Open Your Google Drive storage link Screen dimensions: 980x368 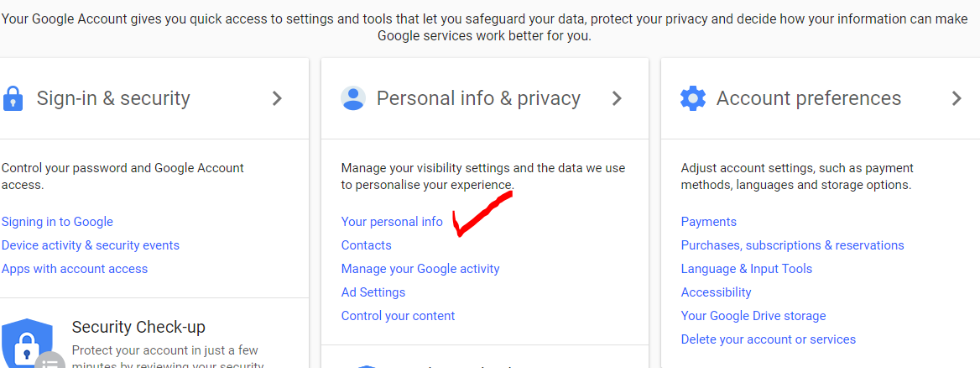(753, 316)
